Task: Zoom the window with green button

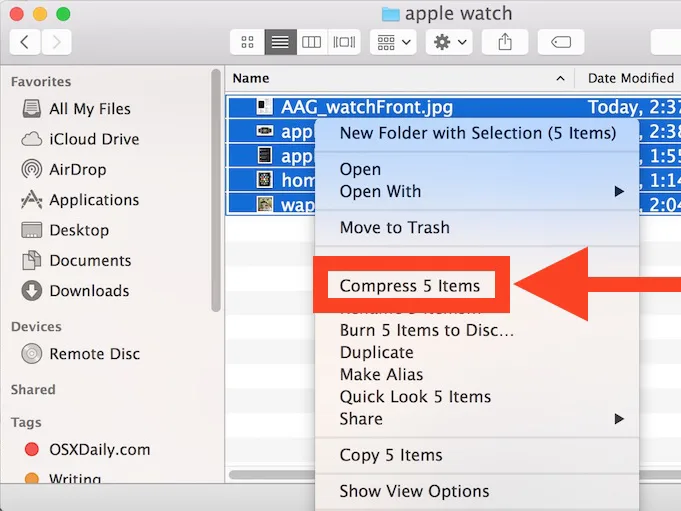Action: click(x=63, y=14)
